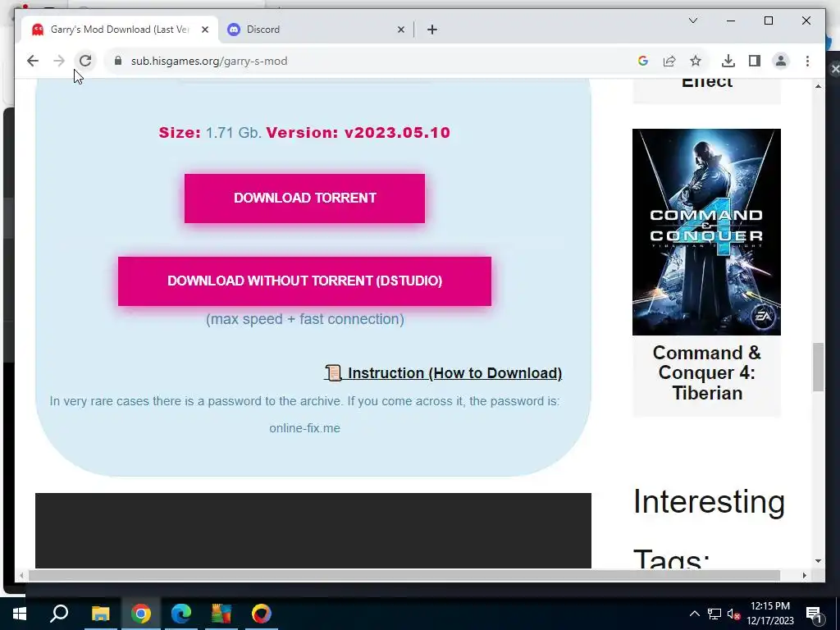Close the Discord tab

click(400, 30)
